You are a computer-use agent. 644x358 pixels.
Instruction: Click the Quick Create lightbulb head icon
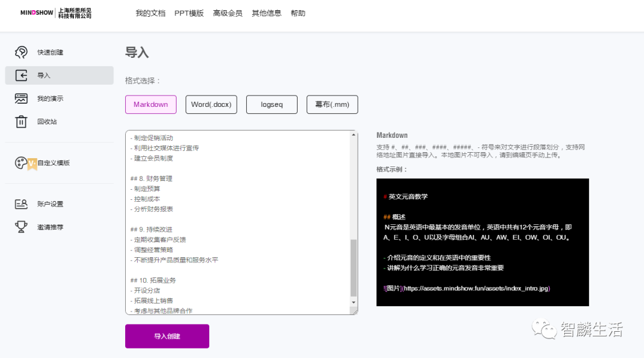pyautogui.click(x=21, y=53)
